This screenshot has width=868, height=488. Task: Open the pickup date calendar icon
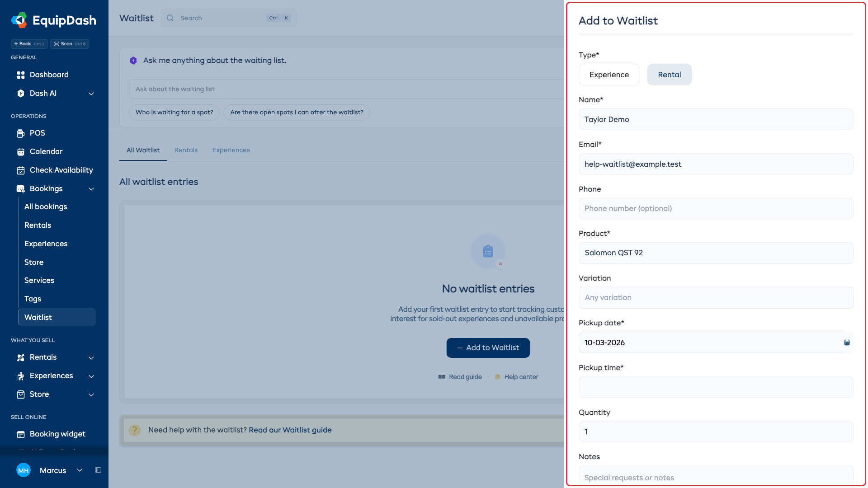click(847, 343)
